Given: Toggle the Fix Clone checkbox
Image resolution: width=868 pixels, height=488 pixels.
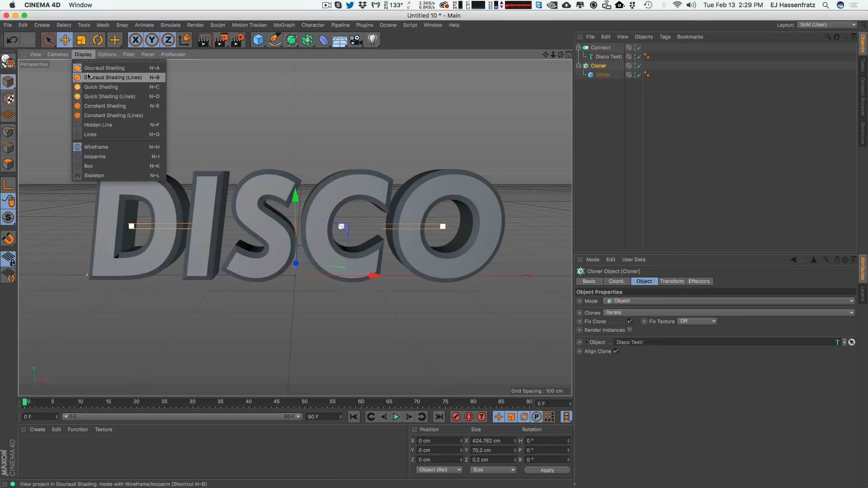Looking at the screenshot, I should point(630,321).
